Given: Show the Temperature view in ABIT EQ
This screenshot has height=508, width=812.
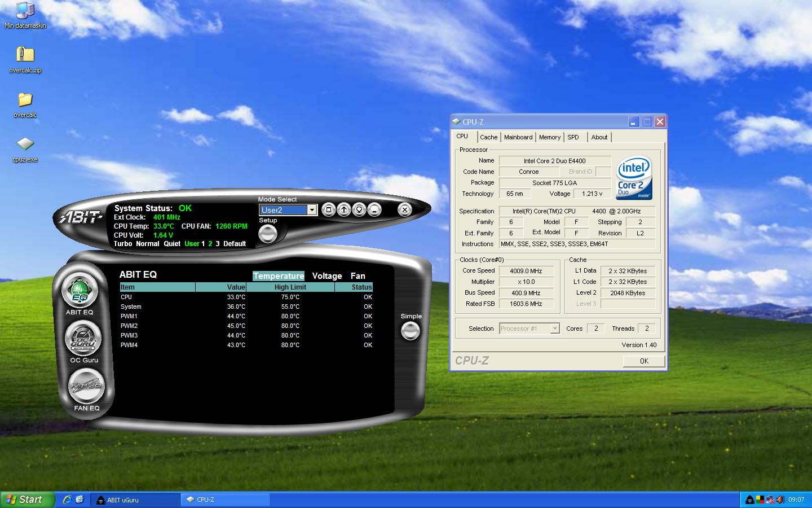Looking at the screenshot, I should [279, 276].
